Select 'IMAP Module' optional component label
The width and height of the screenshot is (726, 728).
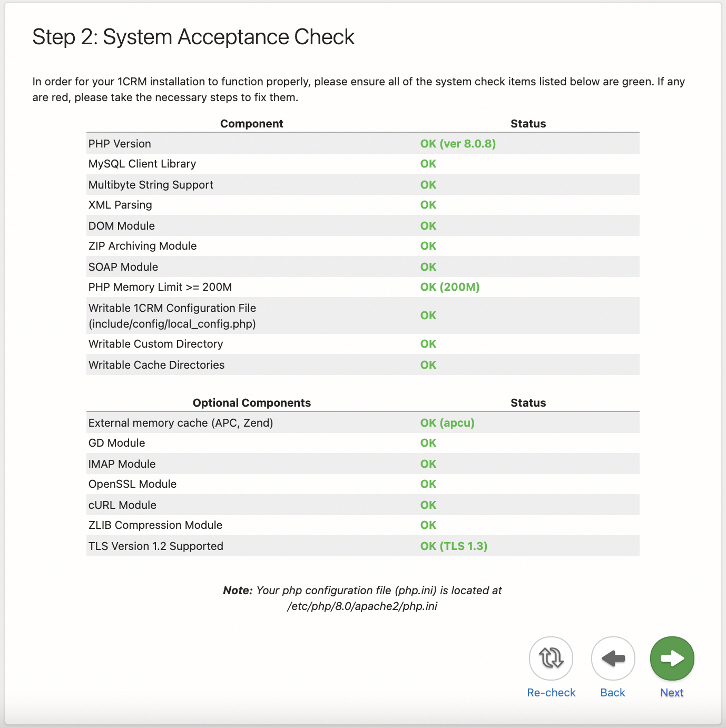122,464
